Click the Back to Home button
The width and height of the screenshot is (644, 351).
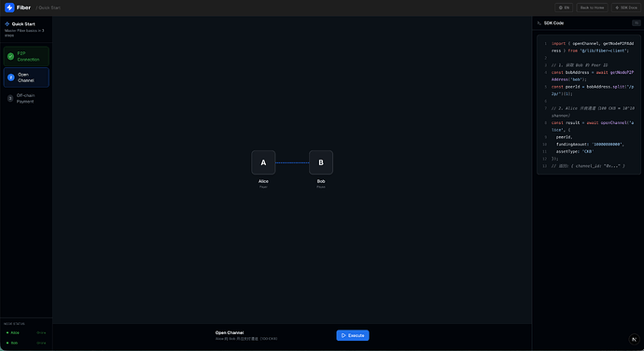tap(592, 7)
